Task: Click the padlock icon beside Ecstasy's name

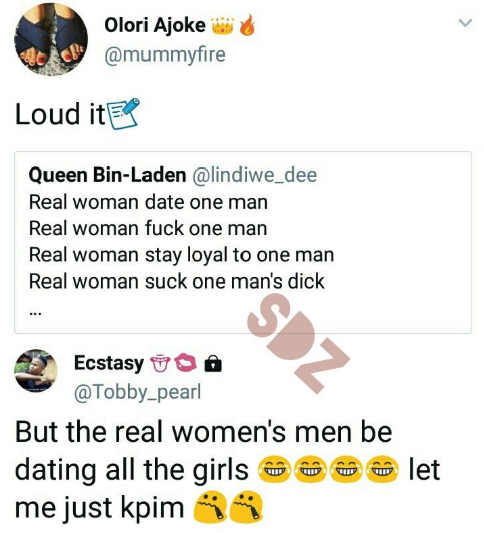Action: click(213, 363)
